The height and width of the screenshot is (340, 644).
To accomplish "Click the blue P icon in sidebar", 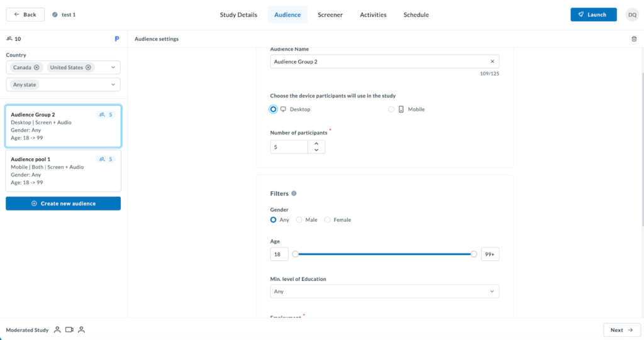I will click(x=116, y=39).
